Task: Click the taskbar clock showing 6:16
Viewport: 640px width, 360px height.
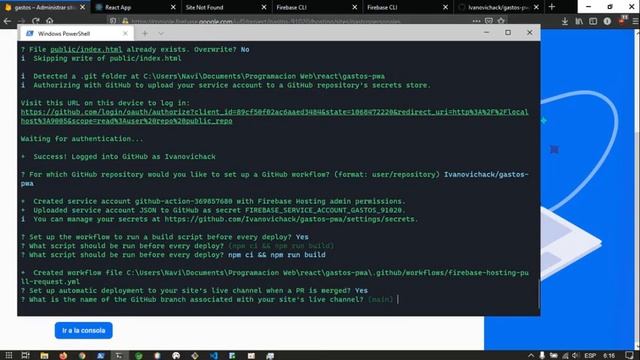Action: coord(609,356)
